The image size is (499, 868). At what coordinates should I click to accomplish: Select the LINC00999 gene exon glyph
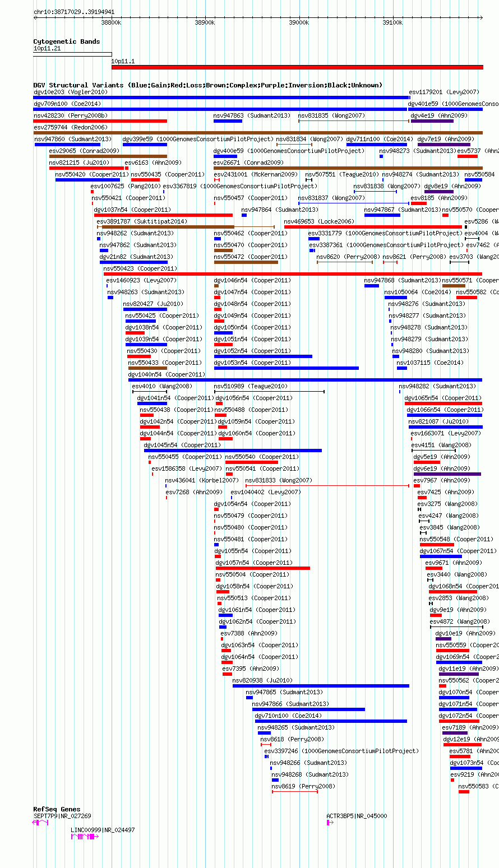pos(85,836)
